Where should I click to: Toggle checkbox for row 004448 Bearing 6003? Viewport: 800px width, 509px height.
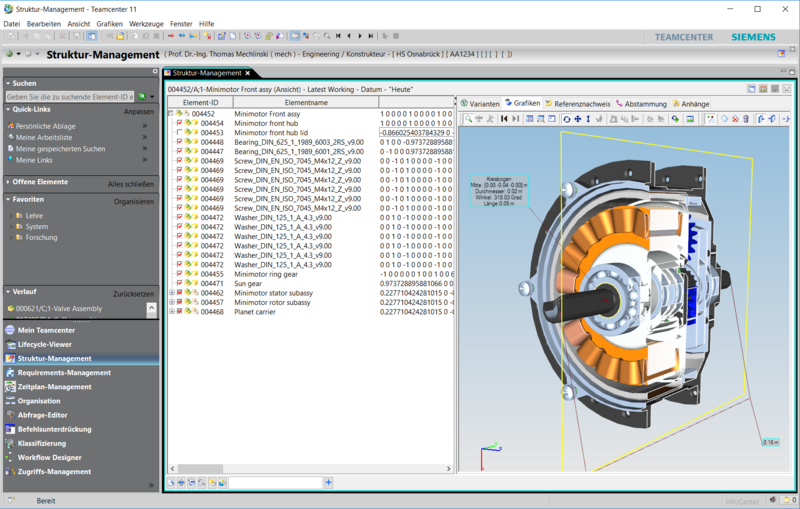click(180, 142)
